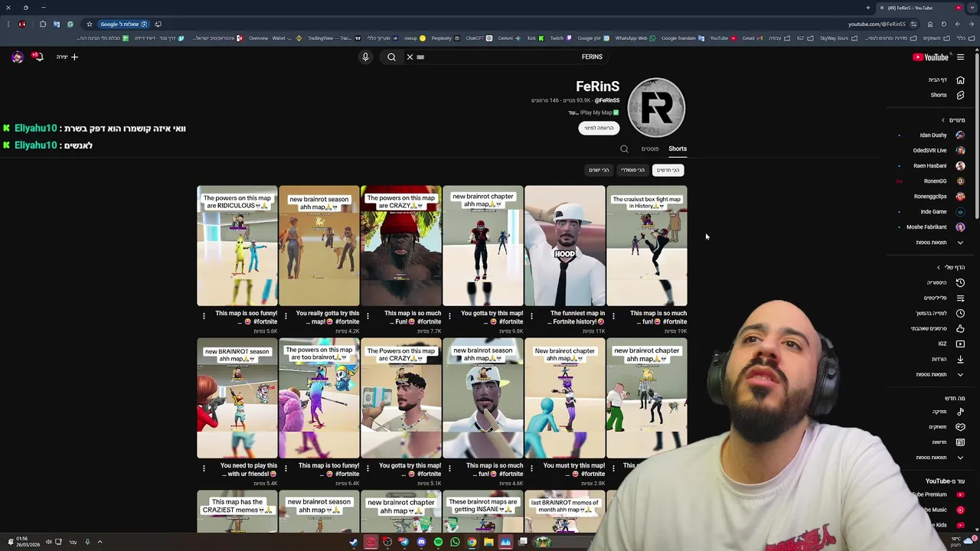Viewport: 980px width, 551px height.
Task: Go to YouTube home via logo
Action: click(930, 57)
